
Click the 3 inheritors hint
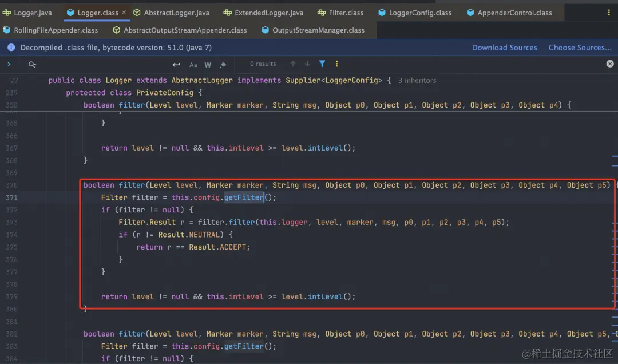pos(417,81)
